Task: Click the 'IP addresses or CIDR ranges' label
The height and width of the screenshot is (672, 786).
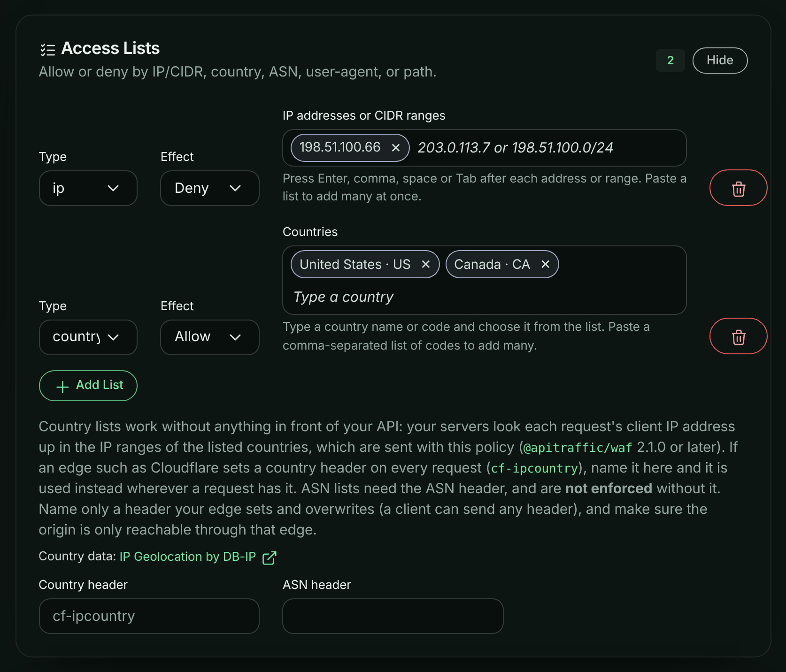Action: coord(364,115)
